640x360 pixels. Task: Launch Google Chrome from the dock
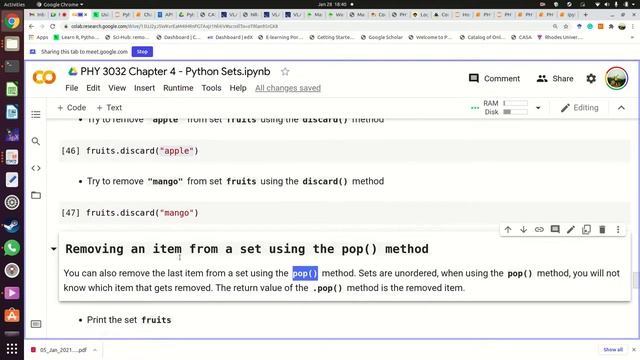[x=12, y=21]
